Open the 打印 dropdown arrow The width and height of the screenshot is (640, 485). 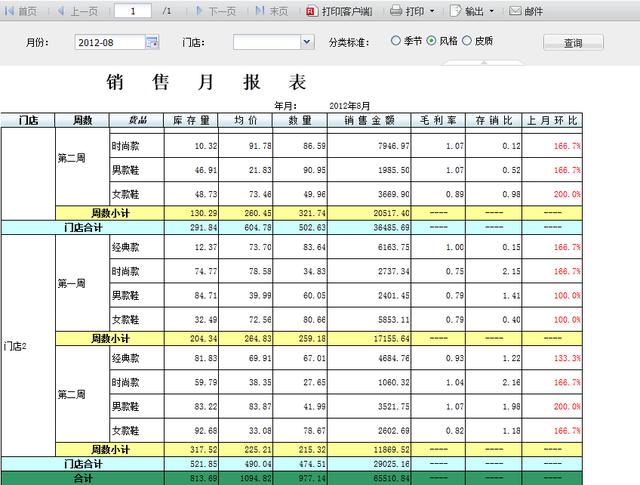coord(432,11)
